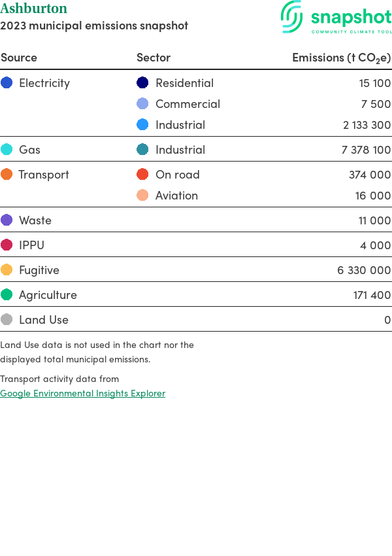Viewport: 392px width, 556px height.
Task: Select the On road red dot
Action: click(x=142, y=175)
